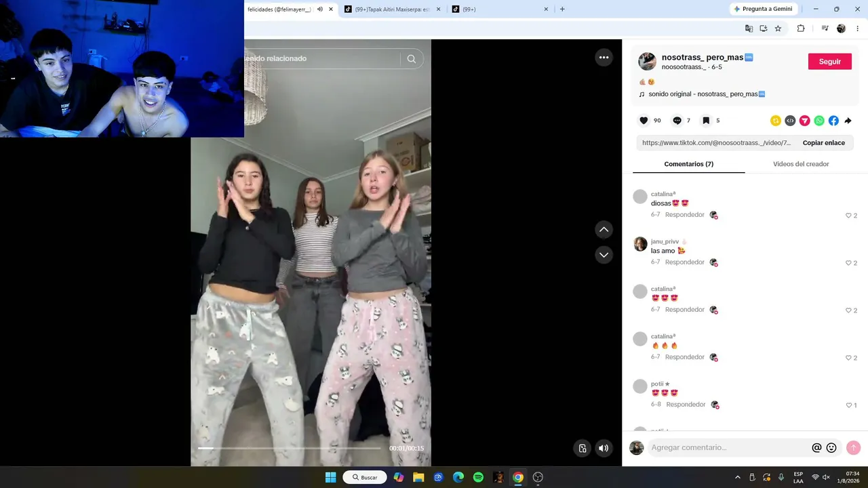Close the 'Tapak Aitiri Maxiserpa' tab

point(438,9)
